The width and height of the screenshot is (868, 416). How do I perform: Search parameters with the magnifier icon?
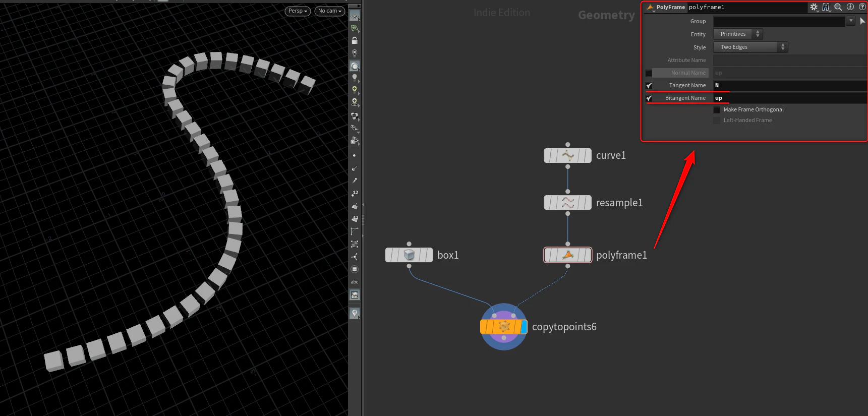838,7
